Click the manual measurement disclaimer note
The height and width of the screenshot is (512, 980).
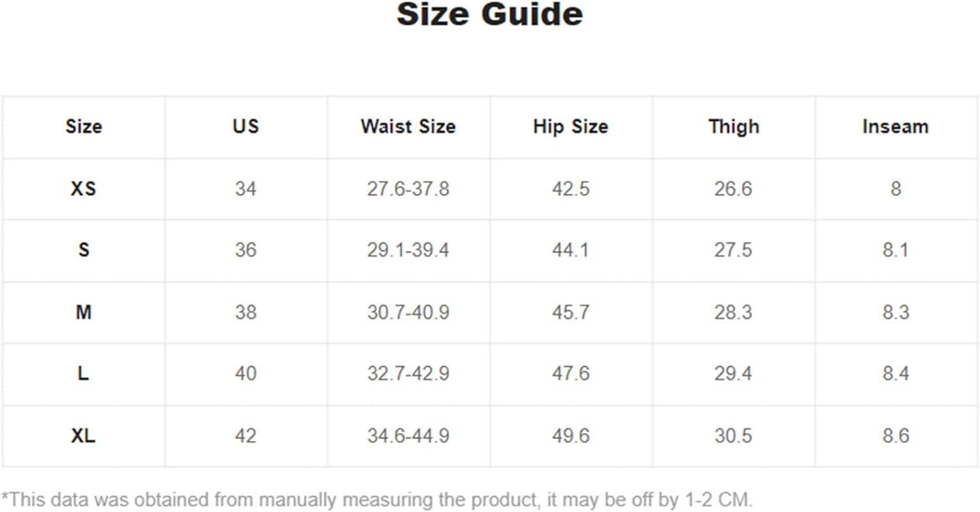coord(377,500)
